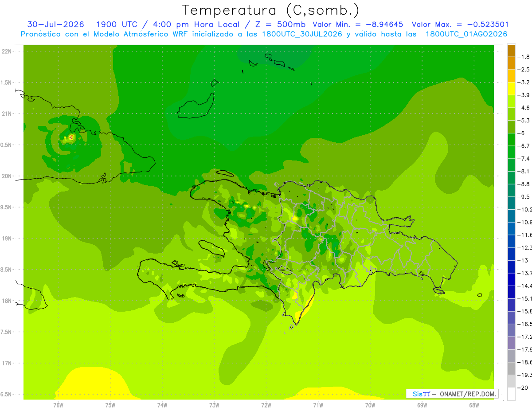Click the warm temperature core near Cuba
This screenshot has height=411, width=532.
71,138
